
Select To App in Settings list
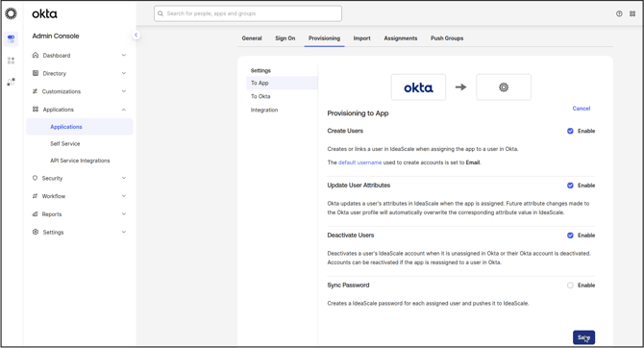[282, 83]
